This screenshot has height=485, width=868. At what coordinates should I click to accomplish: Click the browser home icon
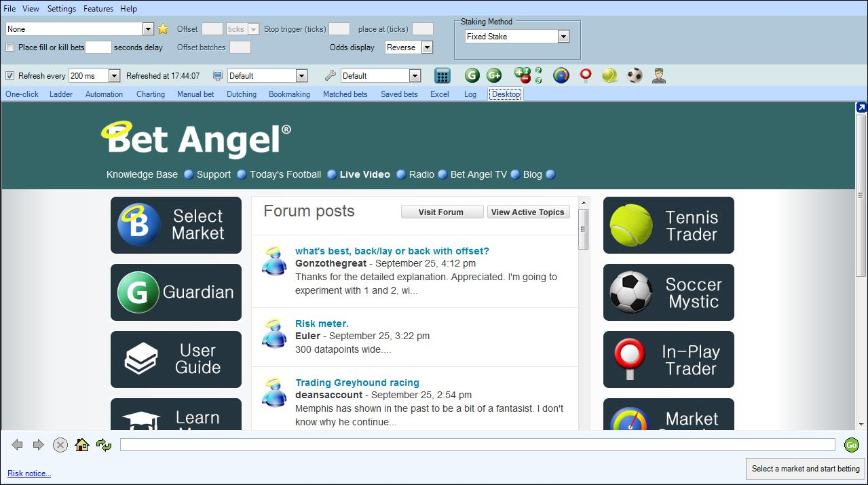[x=82, y=445]
